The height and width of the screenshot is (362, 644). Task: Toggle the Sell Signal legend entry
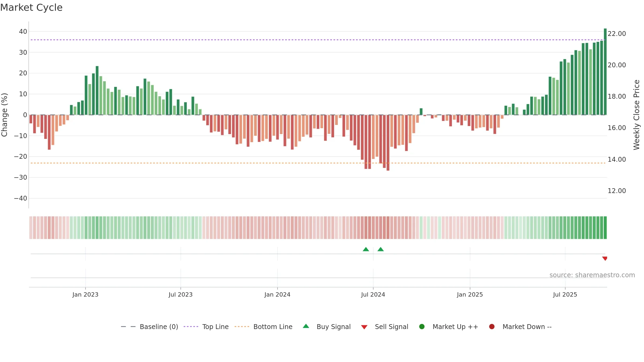click(x=385, y=327)
